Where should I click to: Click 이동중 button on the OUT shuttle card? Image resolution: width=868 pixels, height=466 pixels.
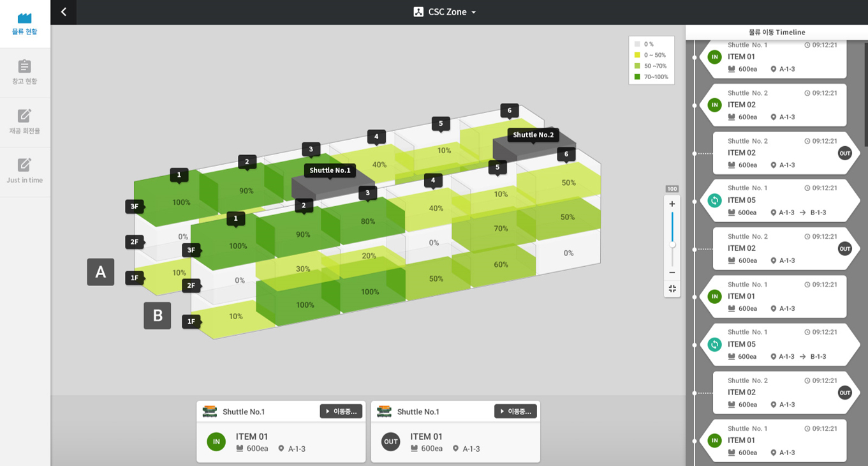pos(515,412)
